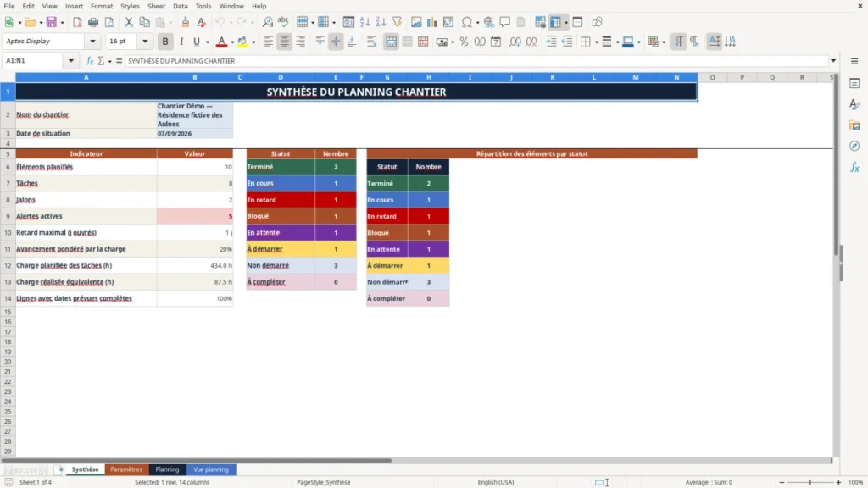
Task: Format cells as percent
Action: point(464,42)
